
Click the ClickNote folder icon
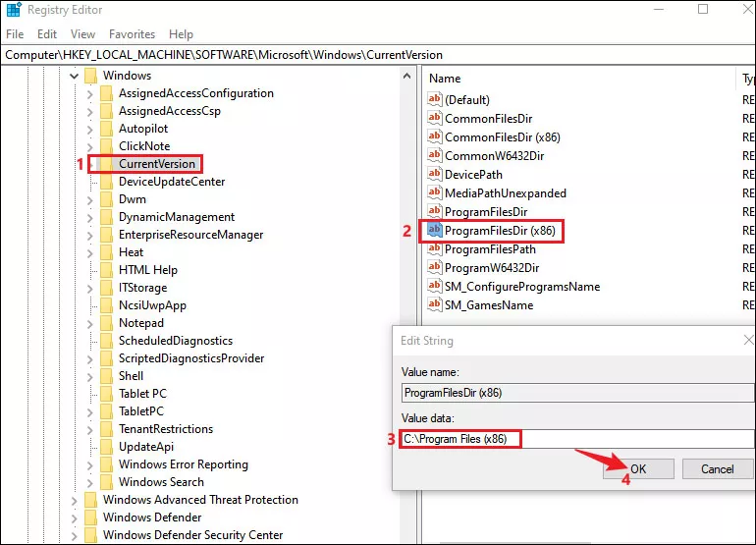[x=107, y=146]
